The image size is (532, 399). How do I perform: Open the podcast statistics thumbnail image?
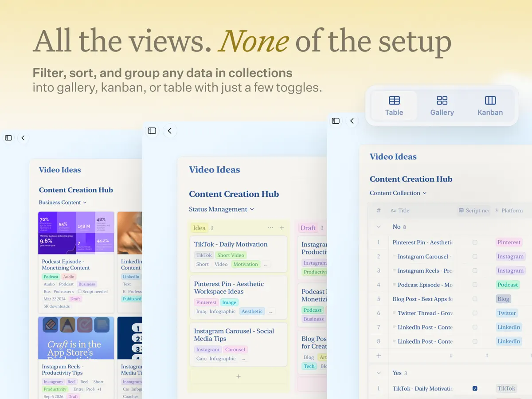coord(76,233)
